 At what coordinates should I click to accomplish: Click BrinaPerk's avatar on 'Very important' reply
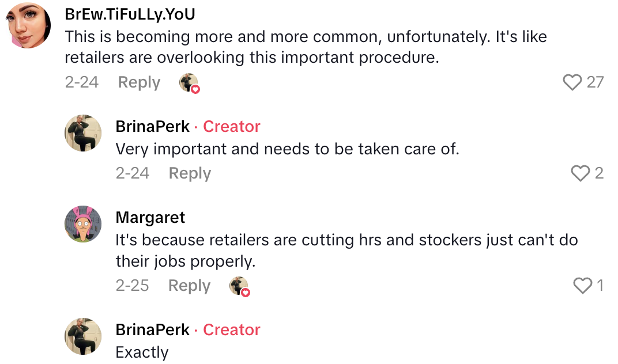click(x=83, y=133)
